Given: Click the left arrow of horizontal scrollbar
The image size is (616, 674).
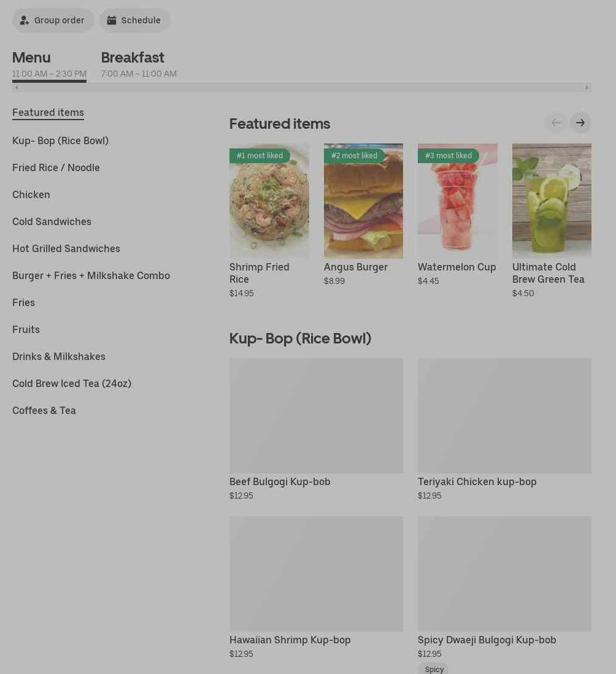Looking at the screenshot, I should [x=17, y=88].
